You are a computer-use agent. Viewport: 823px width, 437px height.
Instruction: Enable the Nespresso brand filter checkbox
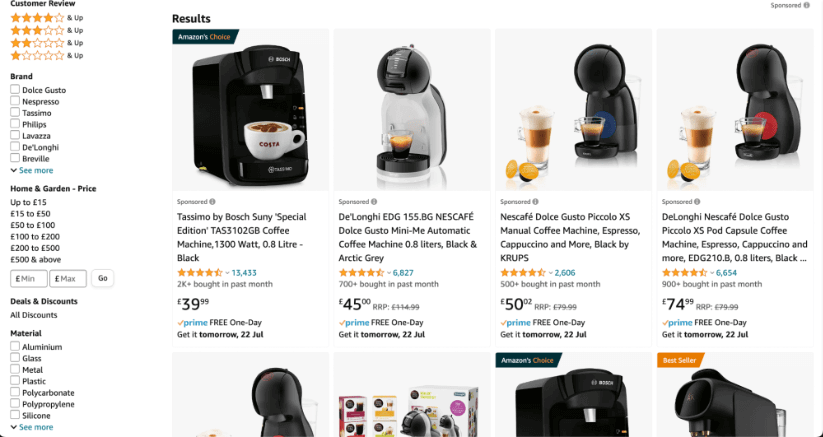point(15,101)
